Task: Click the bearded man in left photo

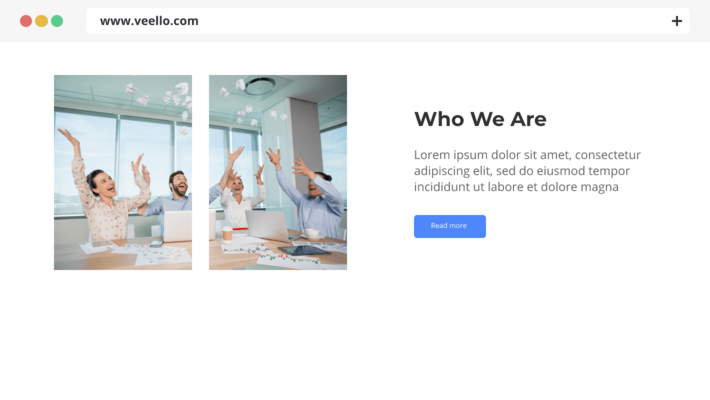Action: tap(170, 197)
